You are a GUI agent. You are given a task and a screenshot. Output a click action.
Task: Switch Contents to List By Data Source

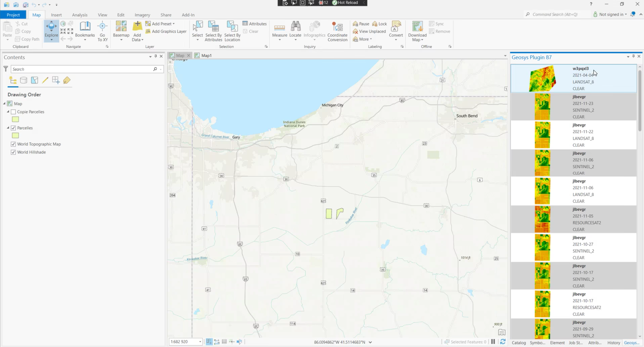point(24,80)
